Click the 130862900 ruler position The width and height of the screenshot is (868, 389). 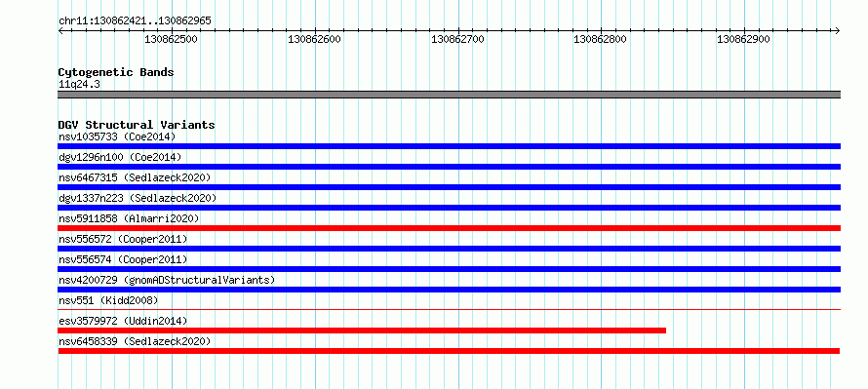pos(744,39)
